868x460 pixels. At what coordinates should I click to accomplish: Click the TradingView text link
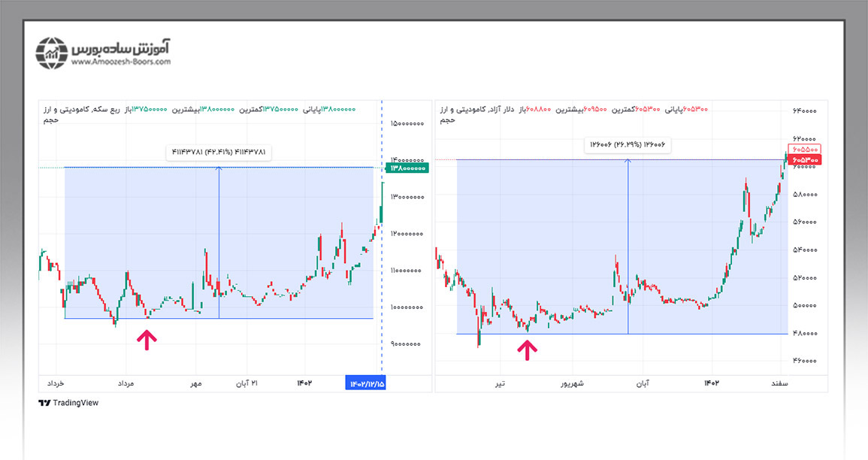[75, 403]
